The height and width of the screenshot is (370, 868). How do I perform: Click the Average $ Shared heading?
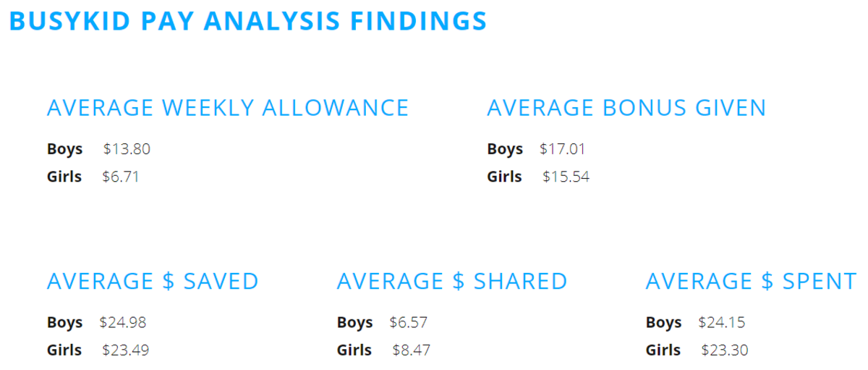pyautogui.click(x=452, y=281)
